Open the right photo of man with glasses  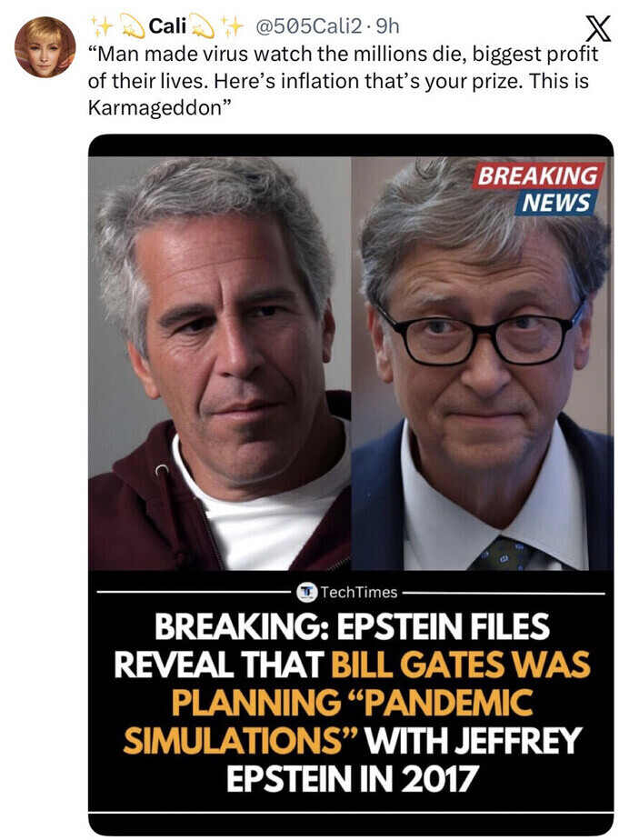click(482, 364)
